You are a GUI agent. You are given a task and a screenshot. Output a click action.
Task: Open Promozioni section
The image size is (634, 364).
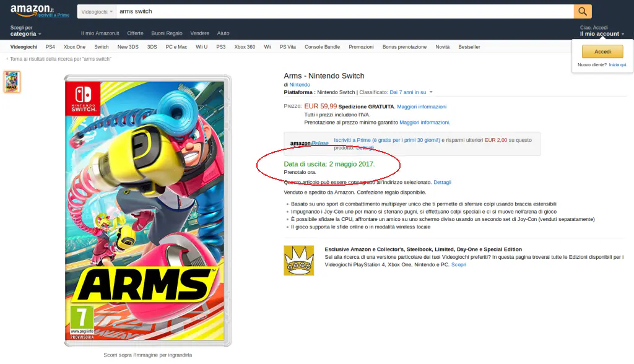(361, 47)
